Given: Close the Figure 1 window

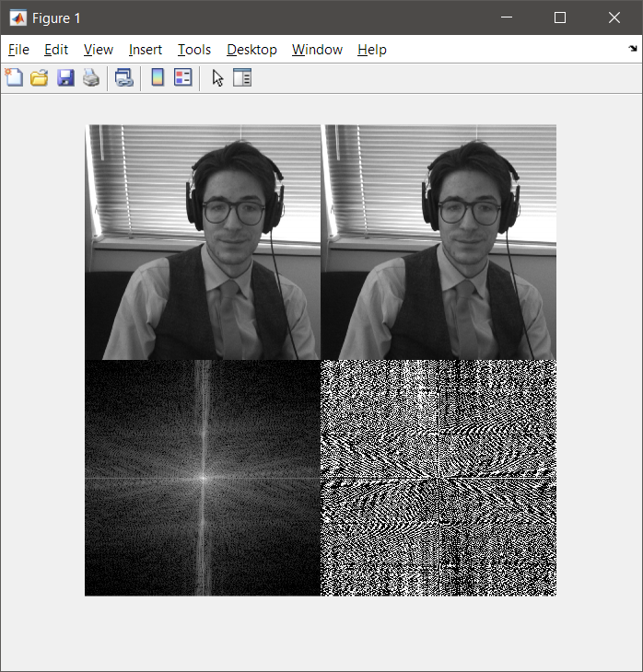Looking at the screenshot, I should coord(614,17).
